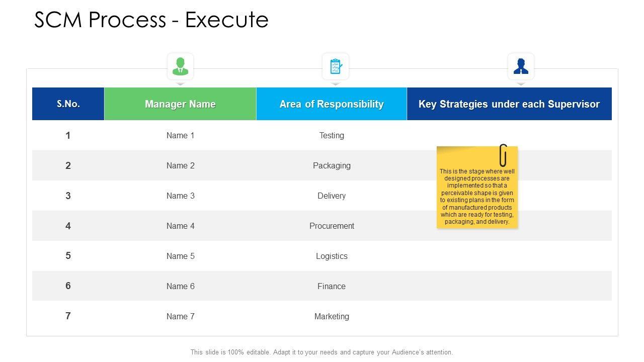Click the Logistics responsibility cell
644x362 pixels.
[332, 256]
